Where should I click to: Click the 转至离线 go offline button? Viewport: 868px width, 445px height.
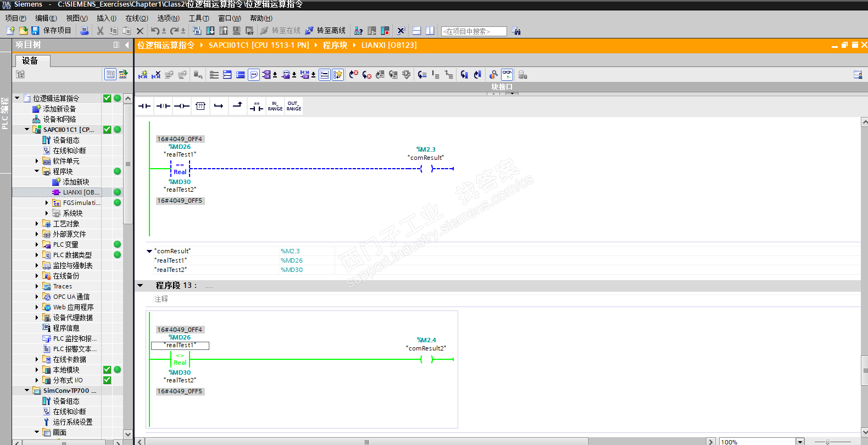(x=325, y=31)
